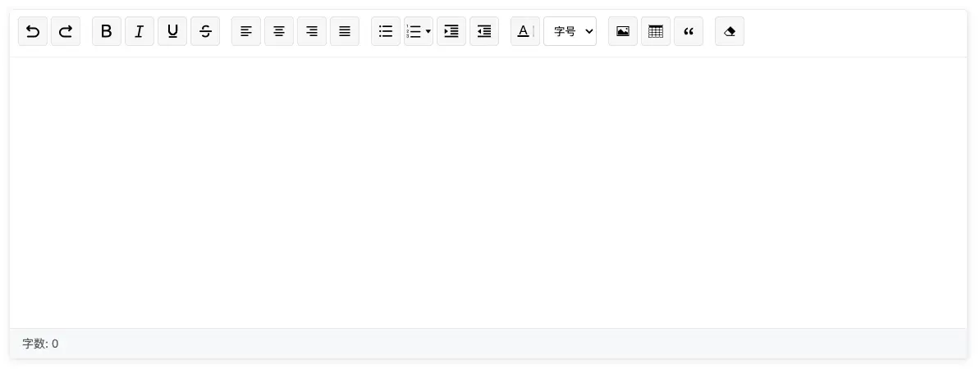This screenshot has width=980, height=369.
Task: Decrease the paragraph indent
Action: 484,31
